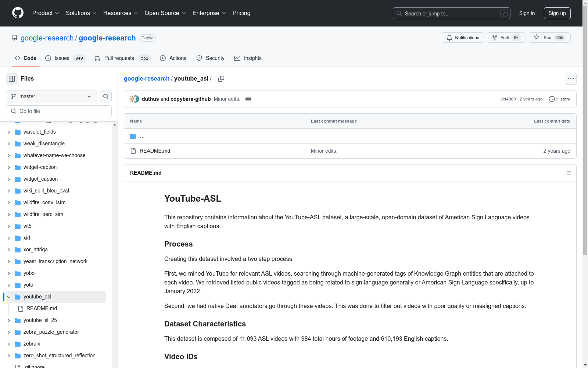This screenshot has height=368, width=588.
Task: Open the whatever-name-we-choose folder
Action: point(54,156)
